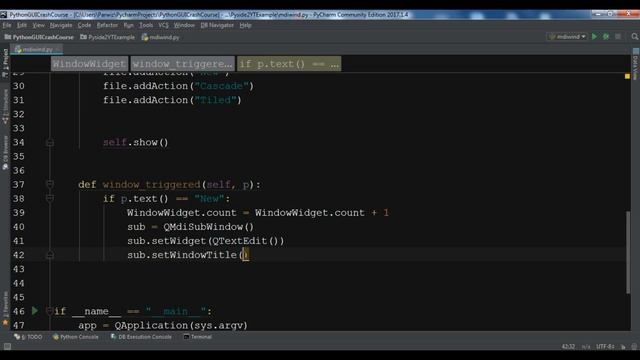Viewport: 640px width, 360px height.
Task: Click self.show() on line 34
Action: click(x=136, y=142)
